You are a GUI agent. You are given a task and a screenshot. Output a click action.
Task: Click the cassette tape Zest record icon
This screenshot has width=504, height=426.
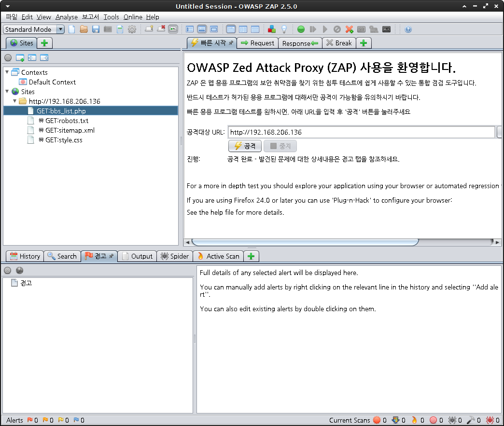[x=386, y=29]
